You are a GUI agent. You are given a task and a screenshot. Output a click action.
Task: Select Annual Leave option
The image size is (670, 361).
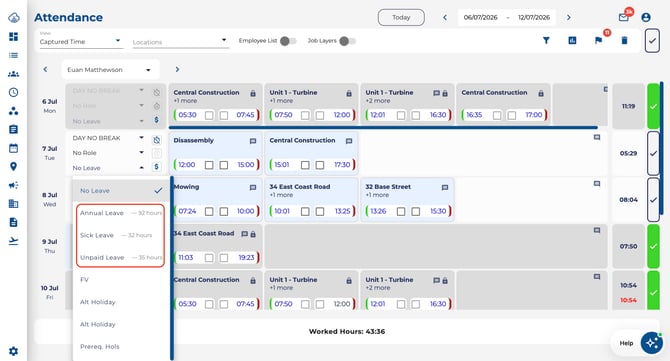(x=121, y=213)
